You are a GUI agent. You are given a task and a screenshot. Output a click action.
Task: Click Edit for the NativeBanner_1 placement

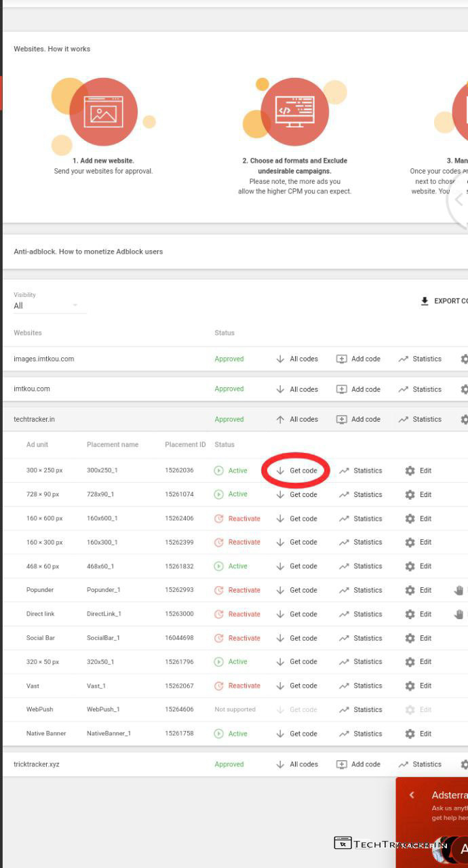point(418,734)
